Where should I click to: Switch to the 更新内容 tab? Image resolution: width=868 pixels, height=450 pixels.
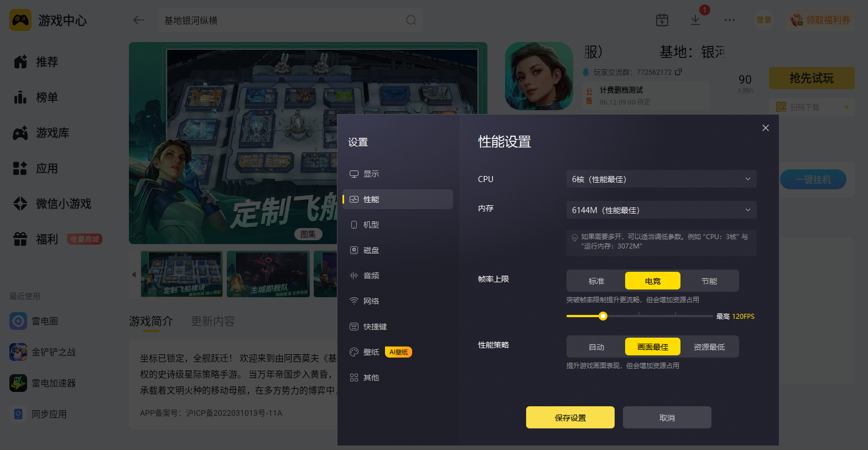pyautogui.click(x=213, y=322)
